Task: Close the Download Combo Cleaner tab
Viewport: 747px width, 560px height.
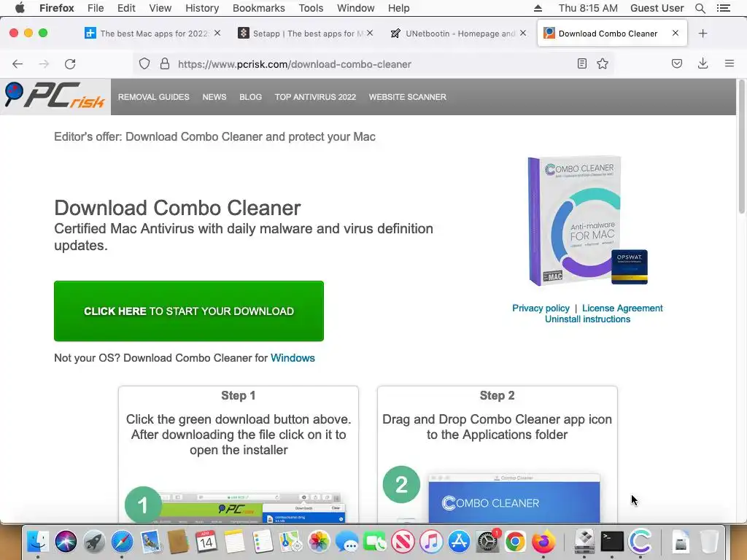Action: click(x=675, y=33)
